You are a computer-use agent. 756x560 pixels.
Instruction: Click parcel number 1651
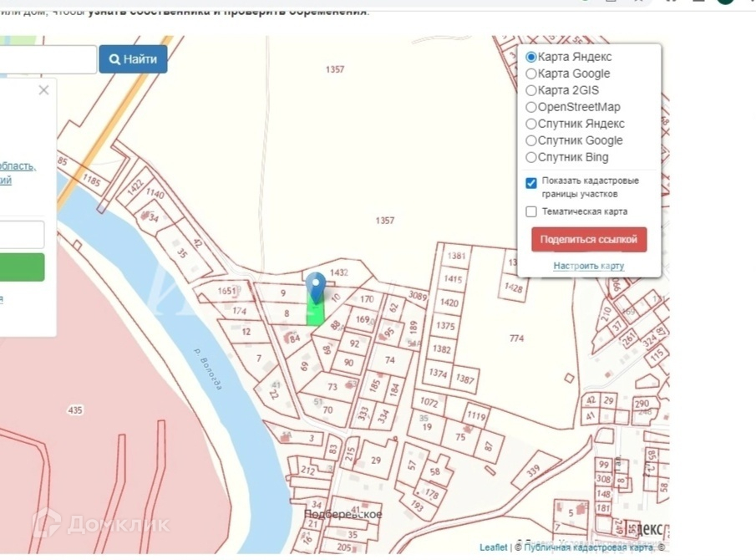click(226, 291)
